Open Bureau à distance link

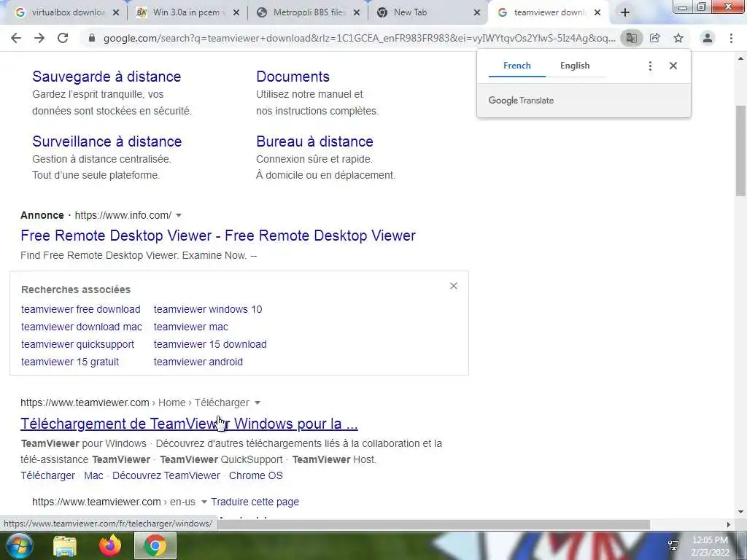tap(315, 141)
